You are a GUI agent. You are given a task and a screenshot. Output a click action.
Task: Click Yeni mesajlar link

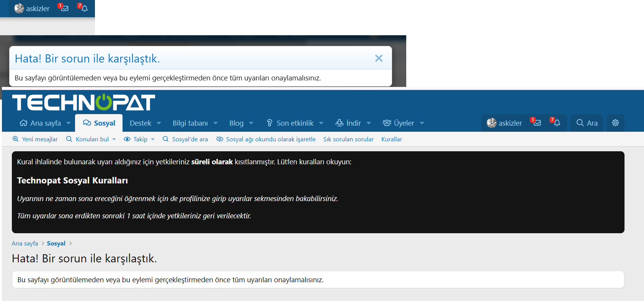pyautogui.click(x=35, y=139)
